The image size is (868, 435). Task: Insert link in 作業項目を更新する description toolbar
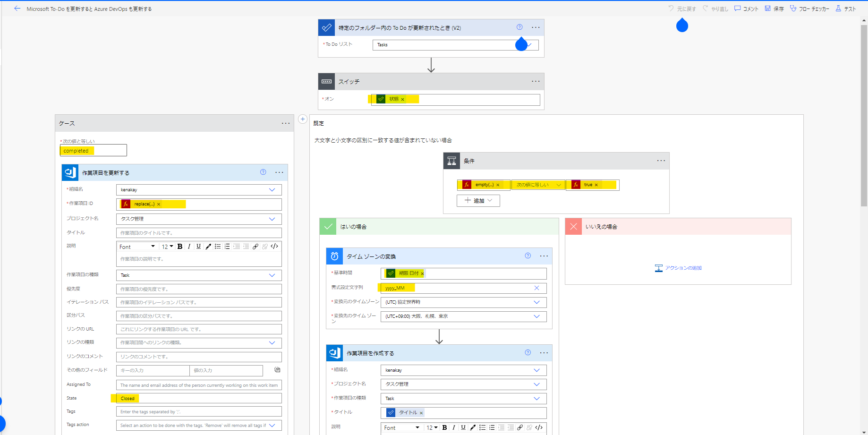[x=255, y=247]
